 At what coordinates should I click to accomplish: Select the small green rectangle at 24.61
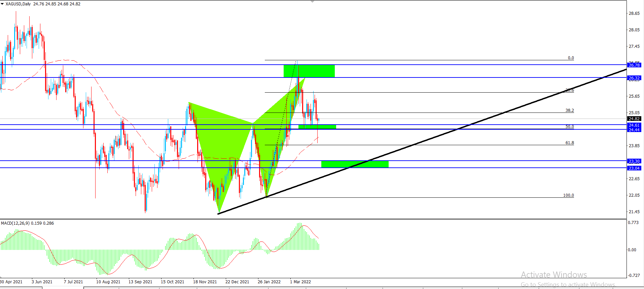tap(317, 127)
